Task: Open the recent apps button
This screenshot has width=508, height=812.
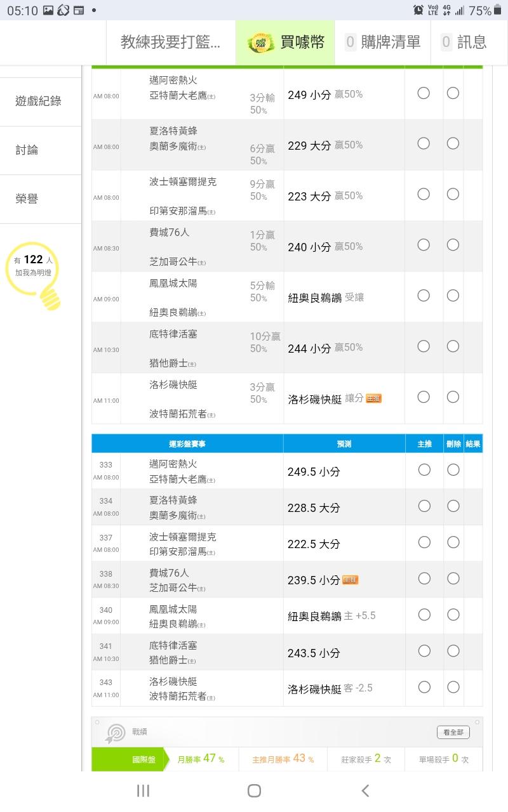Action: click(x=144, y=790)
